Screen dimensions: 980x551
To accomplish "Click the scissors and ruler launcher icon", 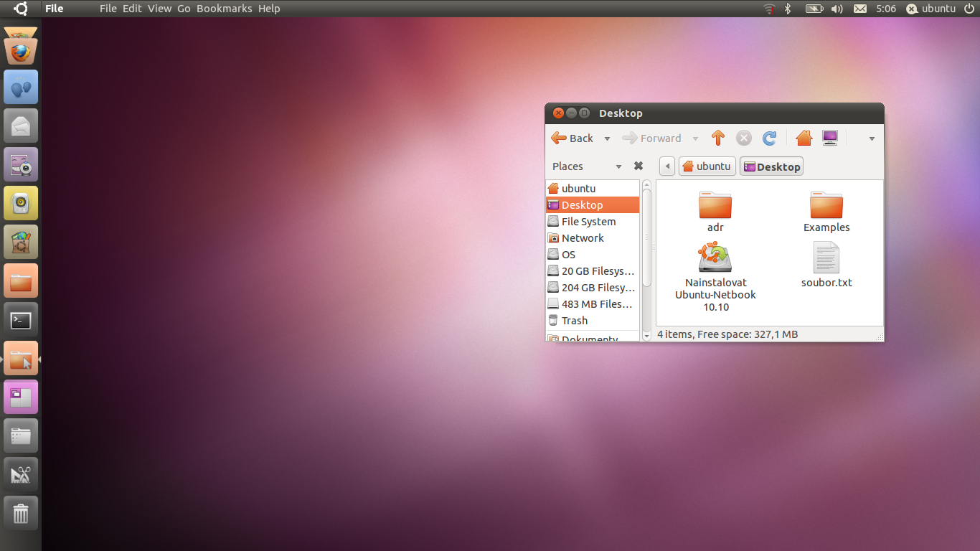I will point(21,474).
